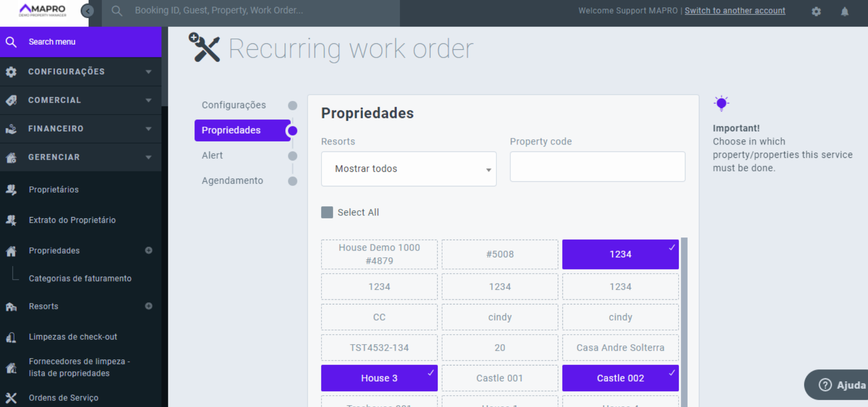Expand the Financeiro sidebar section
Screen dimensions: 868x407
(x=80, y=129)
